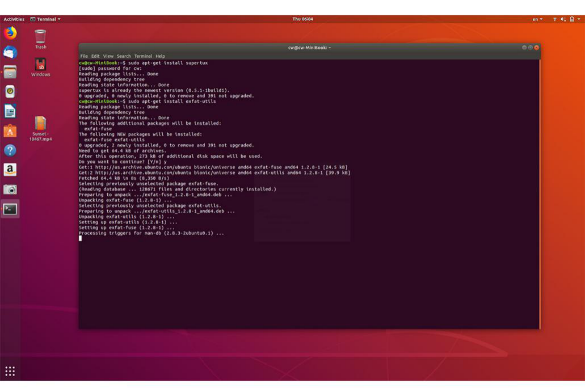Select the Sunset-10467.mp4 desktop file
Screen dimensions: 585x392
coord(40,129)
